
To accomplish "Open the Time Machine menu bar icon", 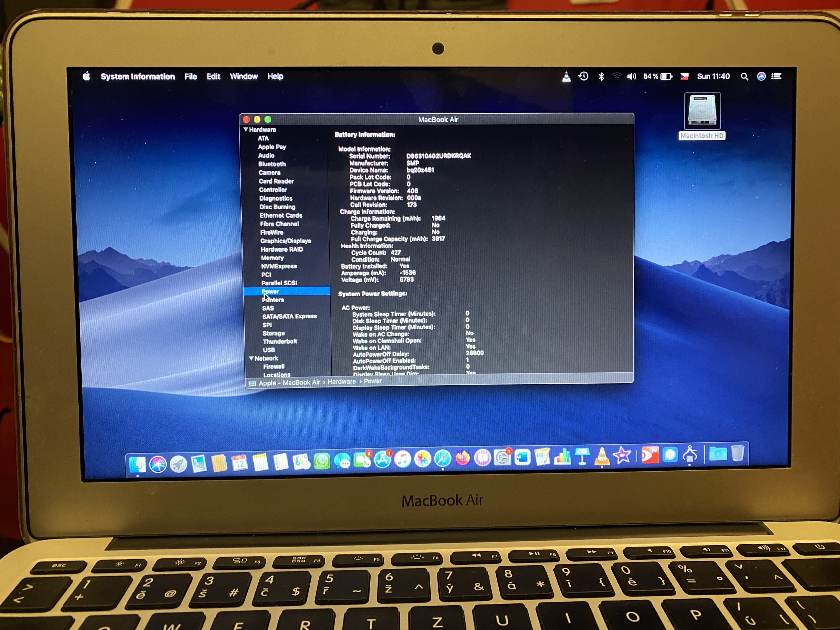I will [583, 76].
